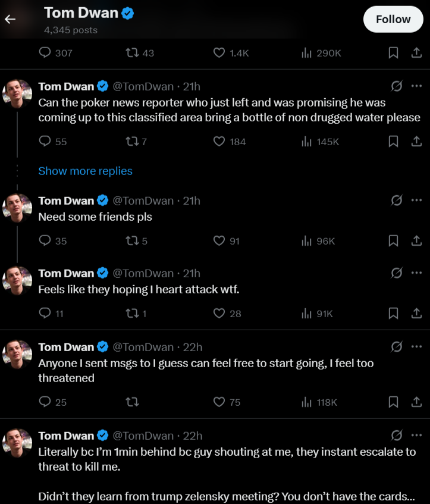430x504 pixels.
Task: Reply to the poker news reporter tweet
Action: coord(45,142)
